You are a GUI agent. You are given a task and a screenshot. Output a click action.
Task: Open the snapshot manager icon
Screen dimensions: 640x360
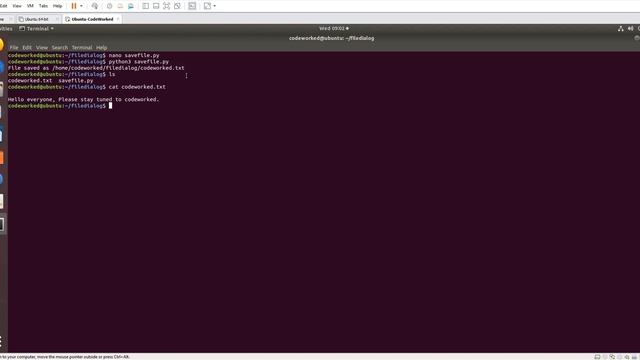click(131, 6)
